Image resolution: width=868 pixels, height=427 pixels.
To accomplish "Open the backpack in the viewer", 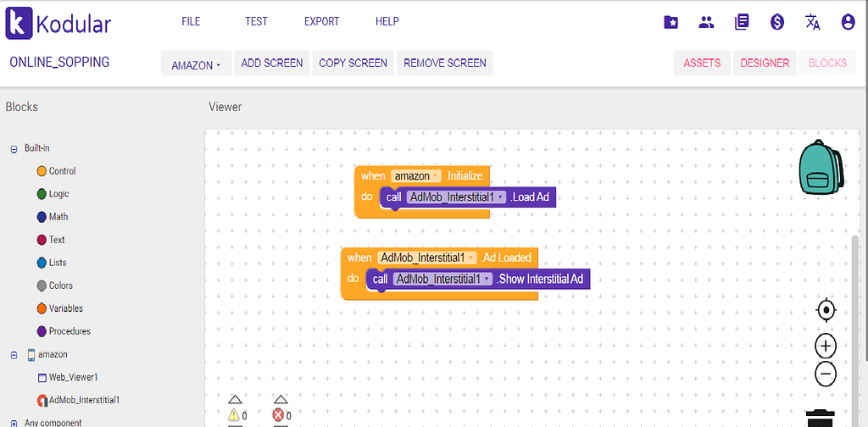I will 821,167.
